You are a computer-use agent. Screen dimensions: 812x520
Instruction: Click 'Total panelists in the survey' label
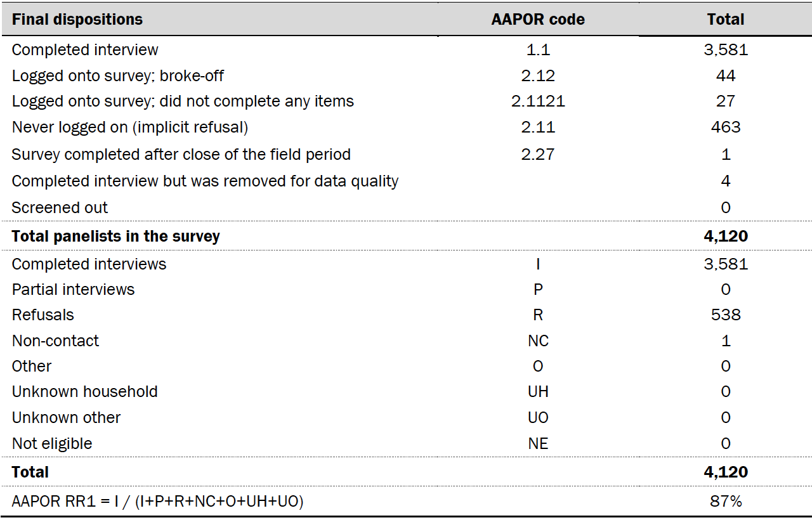116,236
